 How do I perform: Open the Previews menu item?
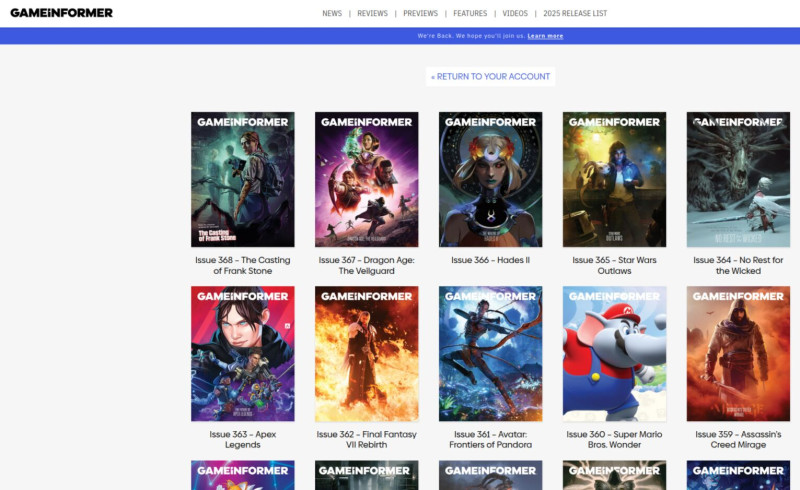coord(420,13)
